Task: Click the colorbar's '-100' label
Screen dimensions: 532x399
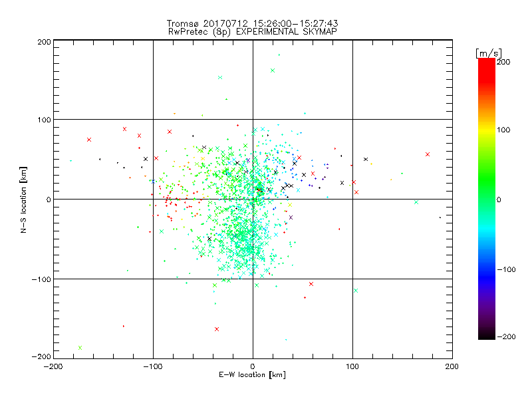Action: coord(506,270)
